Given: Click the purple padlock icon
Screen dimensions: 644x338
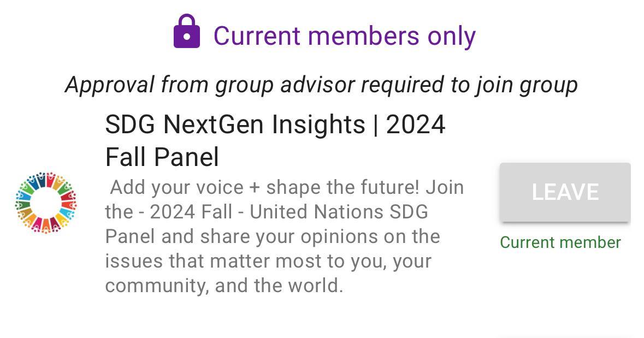Looking at the screenshot, I should (187, 32).
